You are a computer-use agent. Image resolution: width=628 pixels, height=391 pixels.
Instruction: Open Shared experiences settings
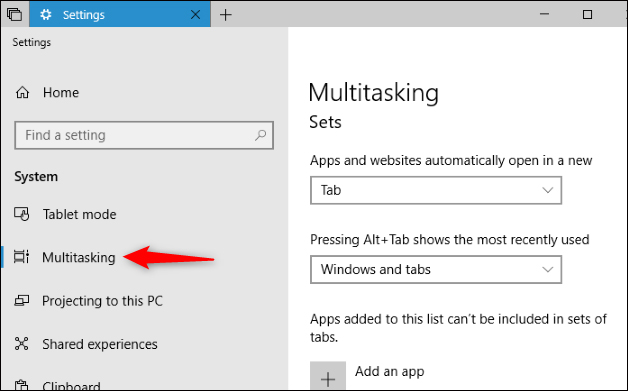[100, 344]
